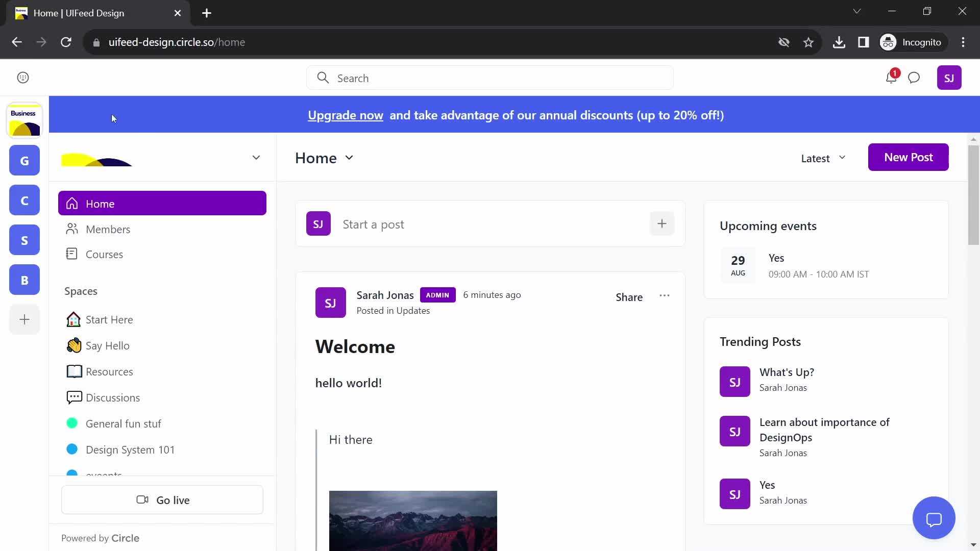Screen dimensions: 980x551
Task: Open the community switcher chevron
Action: pos(256,158)
